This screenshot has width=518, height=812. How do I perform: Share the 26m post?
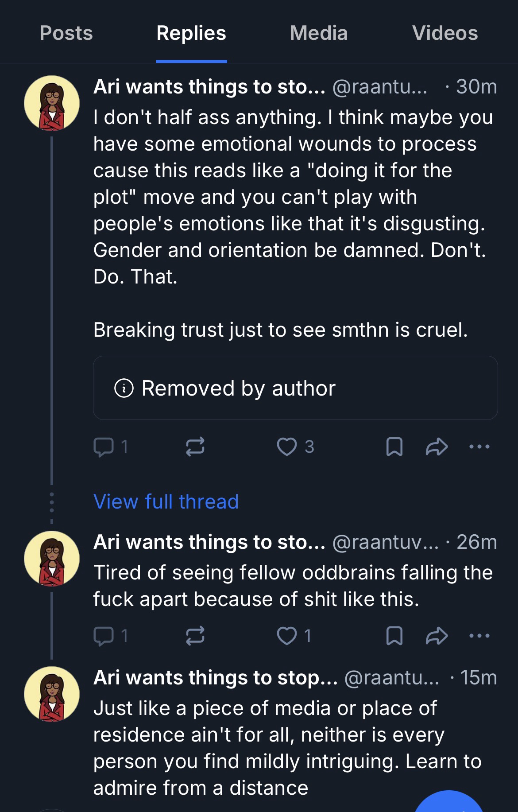click(437, 636)
